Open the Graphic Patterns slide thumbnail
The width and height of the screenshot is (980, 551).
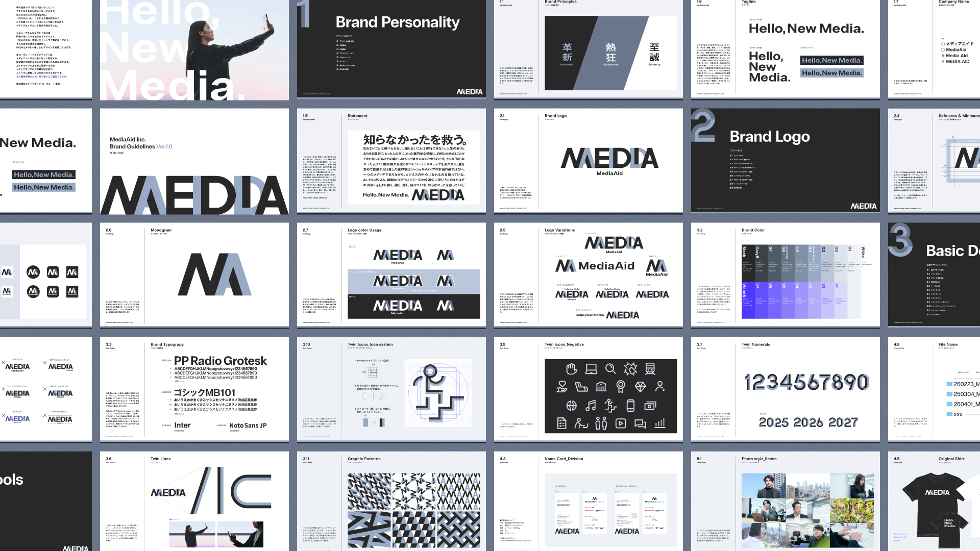[391, 501]
